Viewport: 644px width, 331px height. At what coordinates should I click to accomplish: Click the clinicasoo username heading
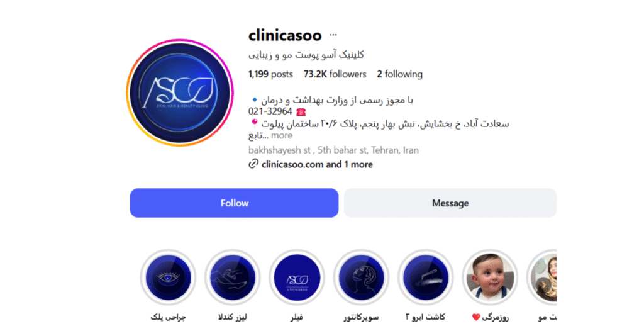point(285,35)
